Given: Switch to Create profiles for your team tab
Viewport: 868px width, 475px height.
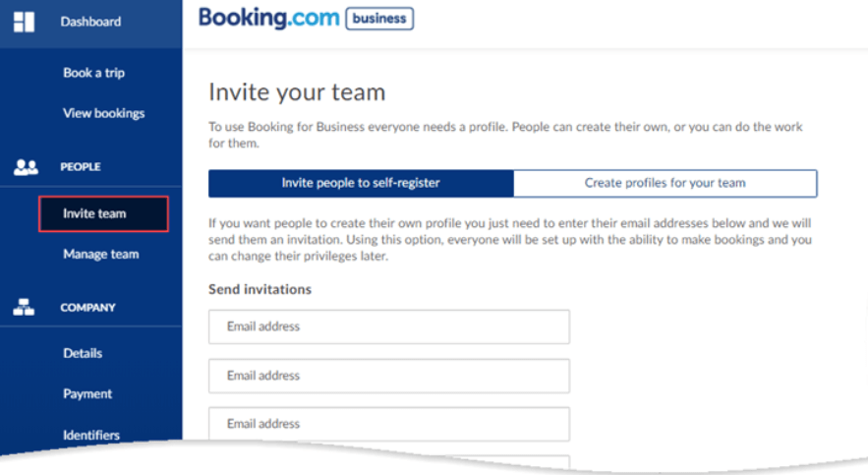Looking at the screenshot, I should (665, 183).
